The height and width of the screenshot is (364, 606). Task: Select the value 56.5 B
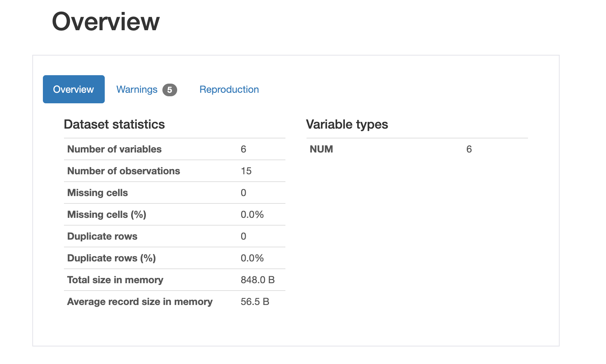coord(255,301)
